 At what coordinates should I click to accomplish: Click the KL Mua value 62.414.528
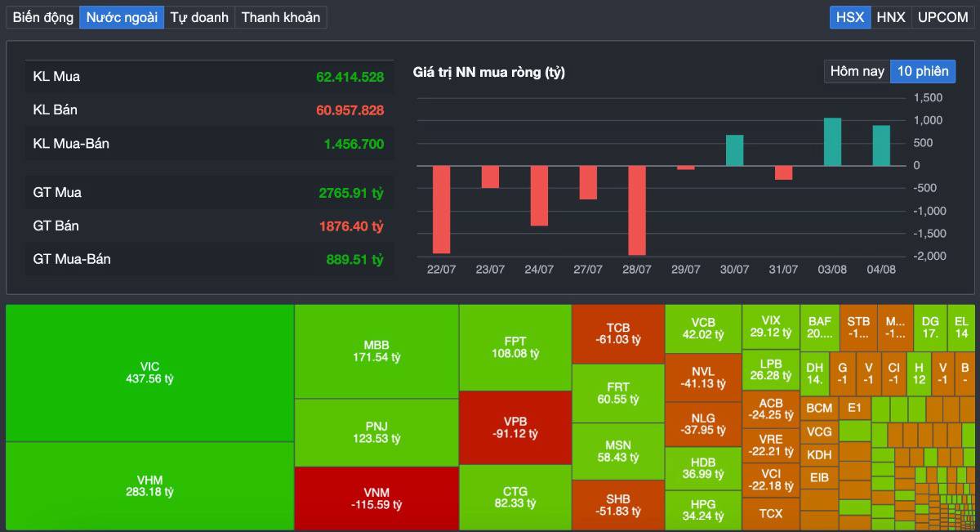click(x=350, y=77)
